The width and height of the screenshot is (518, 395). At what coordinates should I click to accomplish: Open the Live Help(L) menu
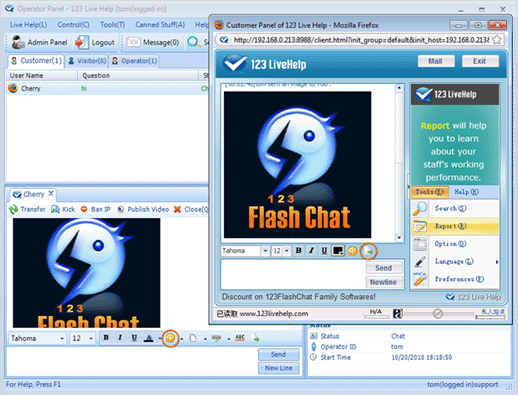[28, 25]
